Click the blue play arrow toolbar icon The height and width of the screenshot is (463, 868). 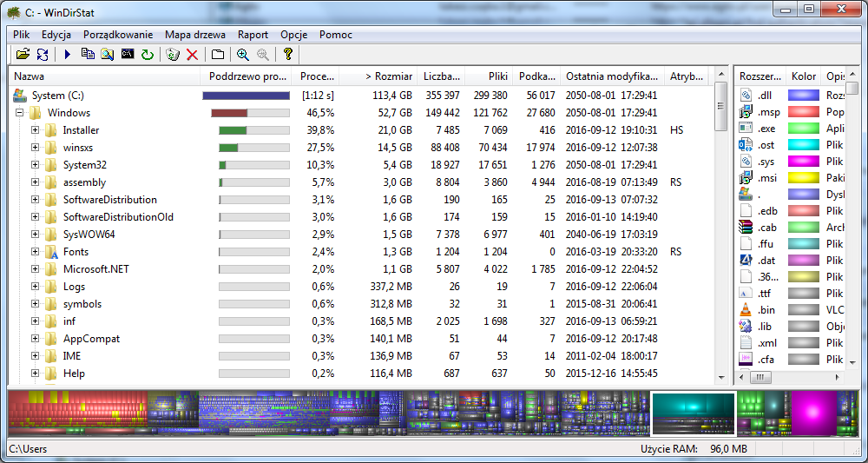[68, 54]
